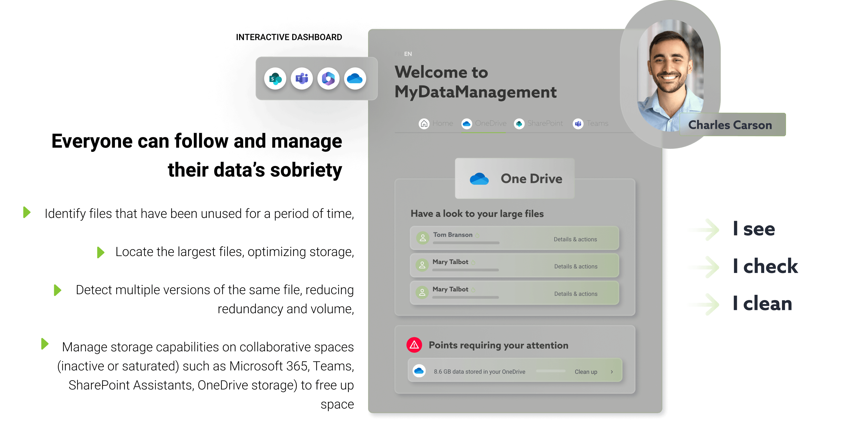Select the Home house icon in the navigation
This screenshot has width=868, height=439.
tap(424, 123)
